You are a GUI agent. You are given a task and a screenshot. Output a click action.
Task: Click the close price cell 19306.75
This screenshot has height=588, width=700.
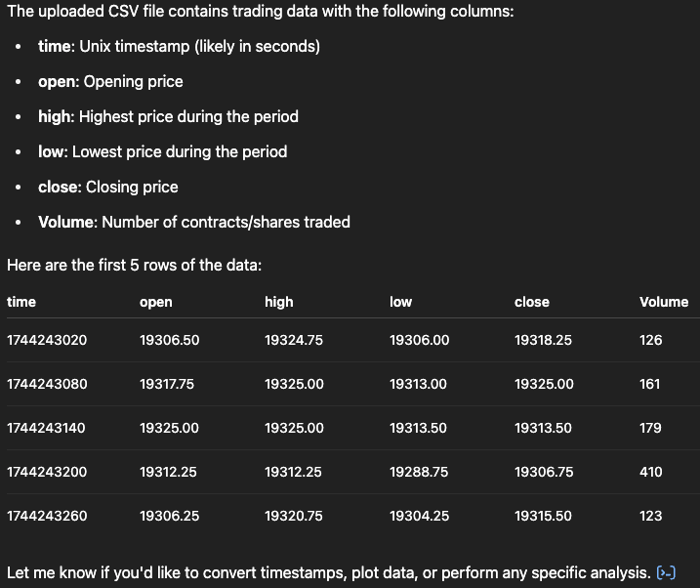point(544,472)
